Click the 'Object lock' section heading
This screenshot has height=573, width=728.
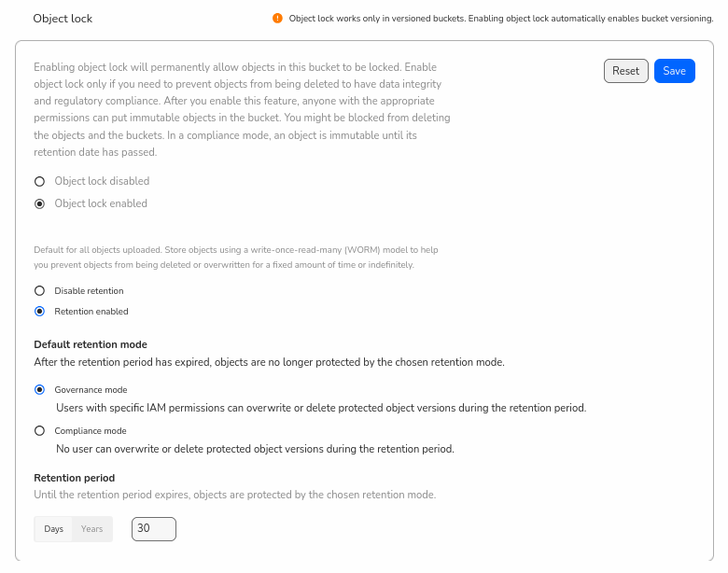tap(63, 19)
